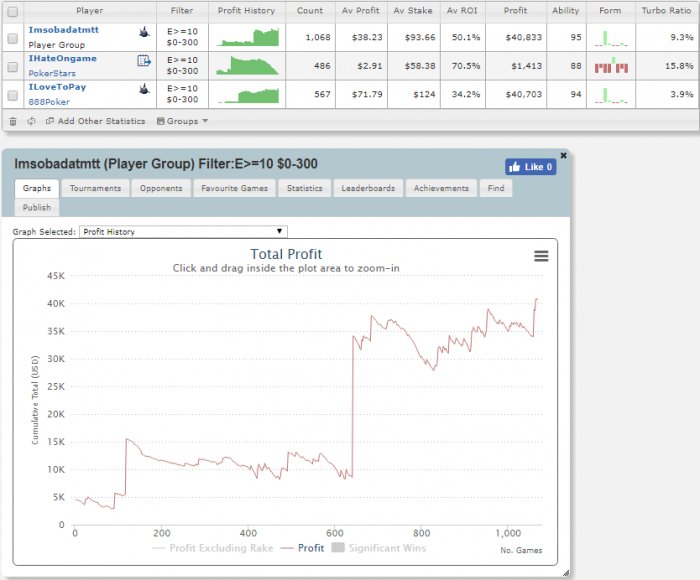Screen dimensions: 700x580
Task: Switch to the Graphs tab
Action: click(x=37, y=188)
